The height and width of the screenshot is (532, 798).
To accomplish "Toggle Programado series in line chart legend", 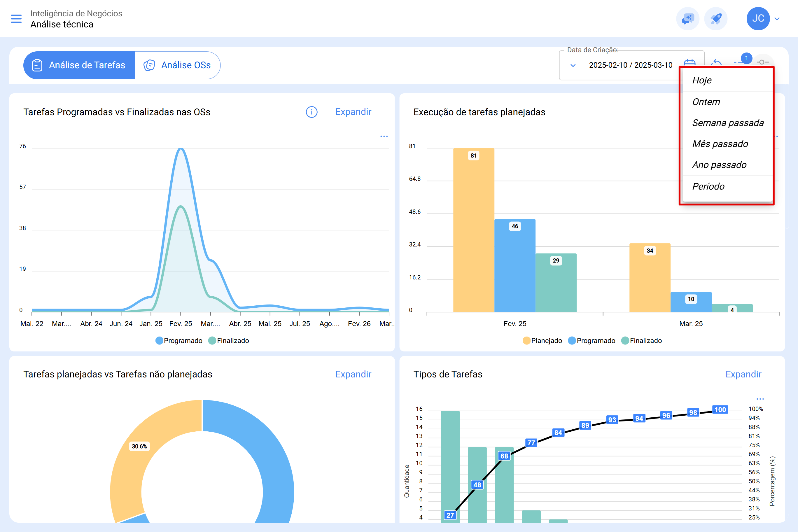I will click(x=179, y=341).
